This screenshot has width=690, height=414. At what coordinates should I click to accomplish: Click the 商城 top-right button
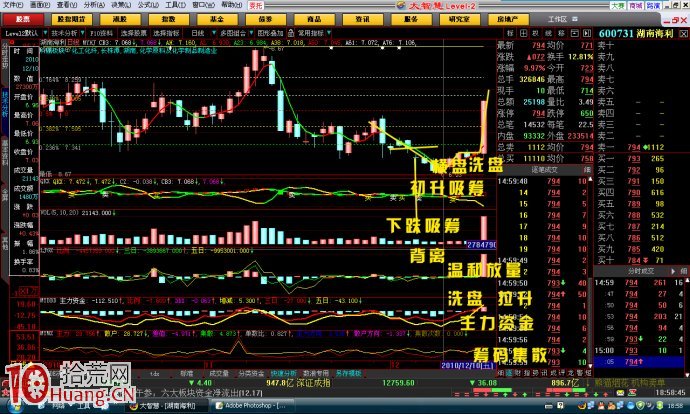tap(635, 5)
